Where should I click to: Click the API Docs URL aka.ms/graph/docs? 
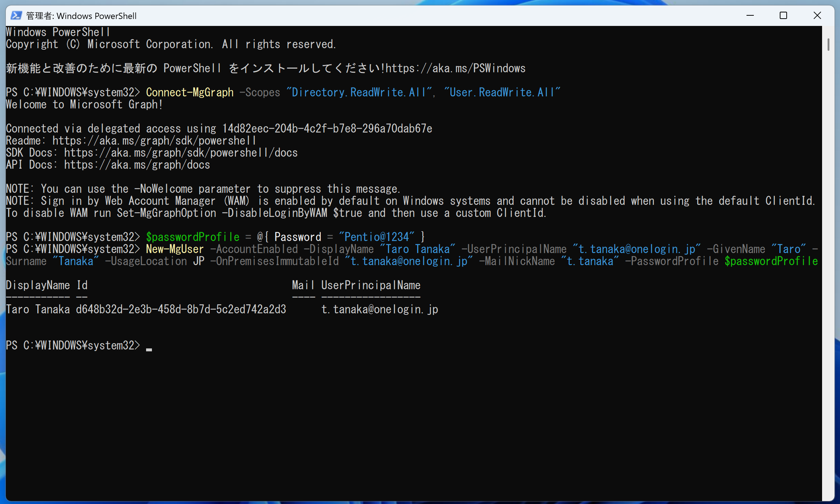pyautogui.click(x=137, y=165)
